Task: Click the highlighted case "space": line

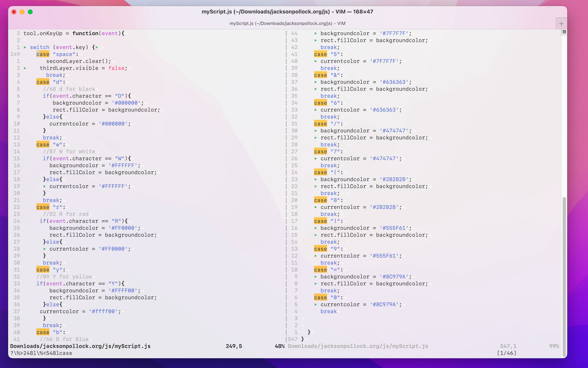Action: click(x=57, y=54)
